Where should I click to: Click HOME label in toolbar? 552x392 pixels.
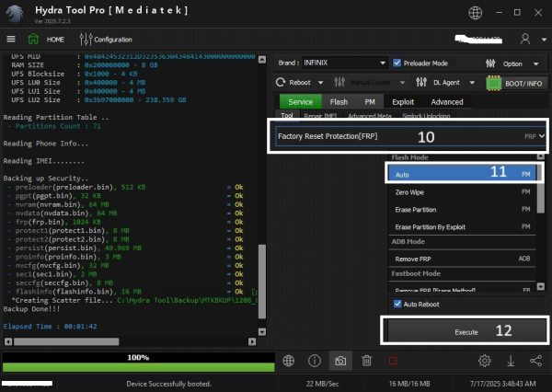pyautogui.click(x=55, y=39)
